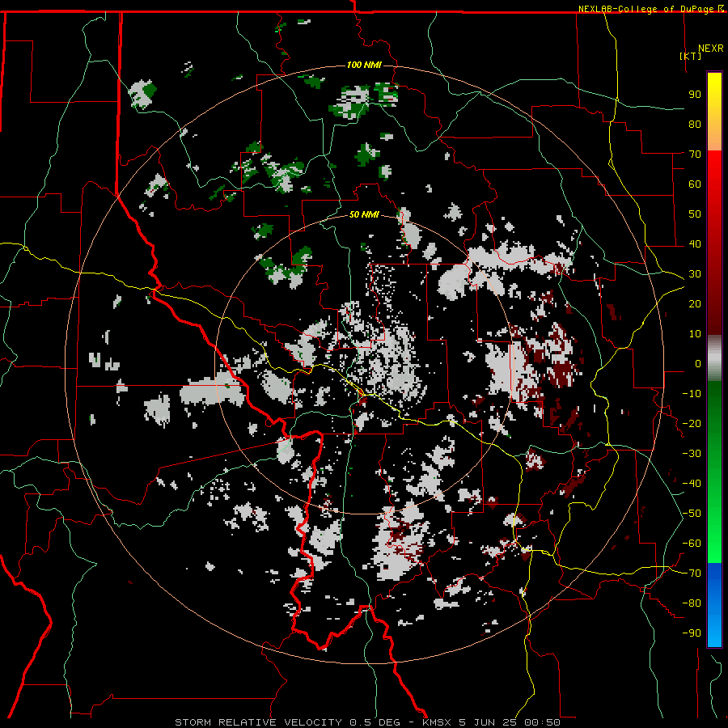
Task: Click the -20 value on the velocity scale
Action: (x=692, y=424)
